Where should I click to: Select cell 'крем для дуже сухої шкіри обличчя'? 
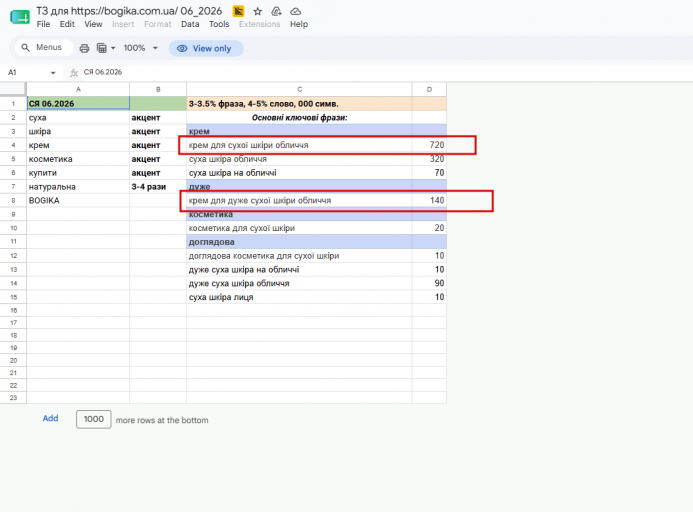click(x=299, y=200)
